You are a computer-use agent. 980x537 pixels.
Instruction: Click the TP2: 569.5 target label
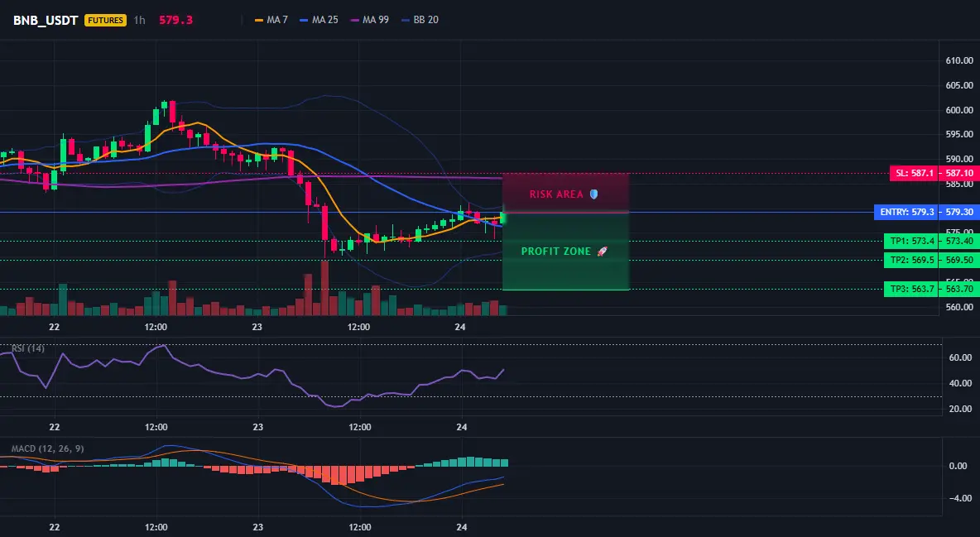(912, 260)
